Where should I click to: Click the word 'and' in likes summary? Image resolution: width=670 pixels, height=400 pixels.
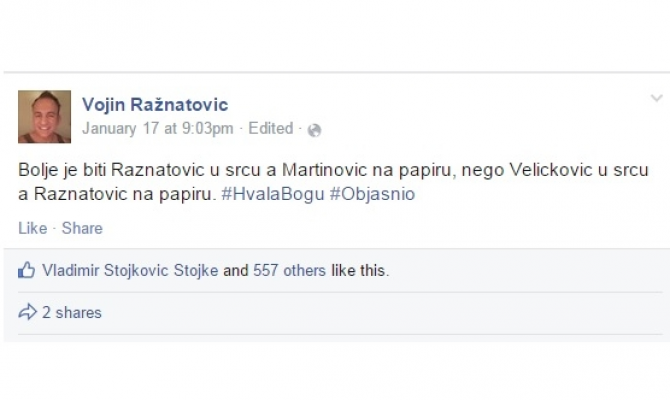tap(236, 270)
